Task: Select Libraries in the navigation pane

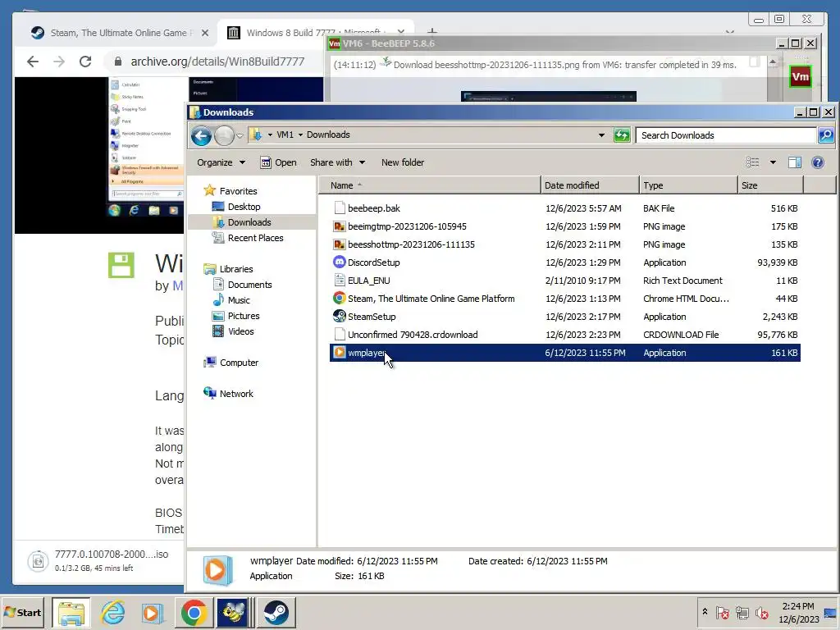Action: click(x=235, y=269)
